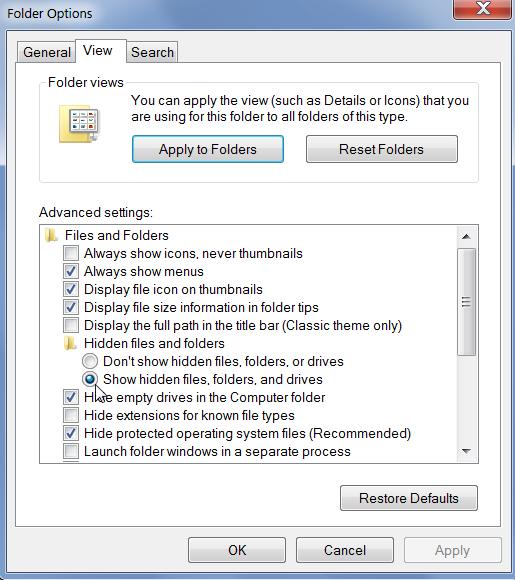The height and width of the screenshot is (580, 515).
Task: Click the Files and Folders folder icon
Action: click(51, 235)
